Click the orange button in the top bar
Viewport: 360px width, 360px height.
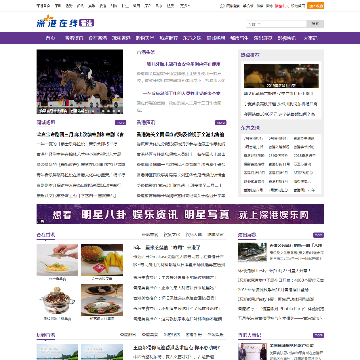pos(315,6)
